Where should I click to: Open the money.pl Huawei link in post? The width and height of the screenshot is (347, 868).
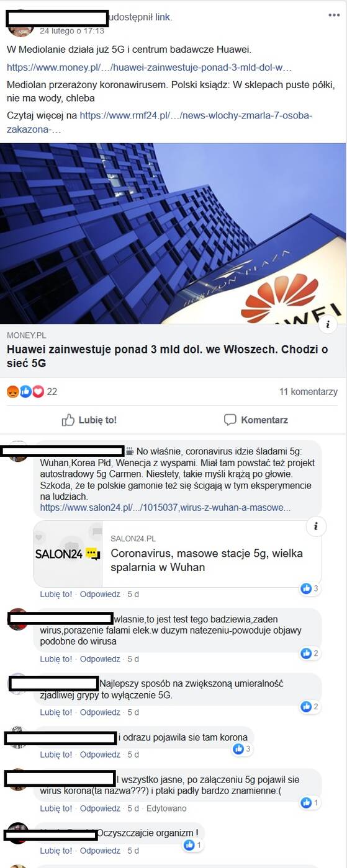tap(149, 67)
